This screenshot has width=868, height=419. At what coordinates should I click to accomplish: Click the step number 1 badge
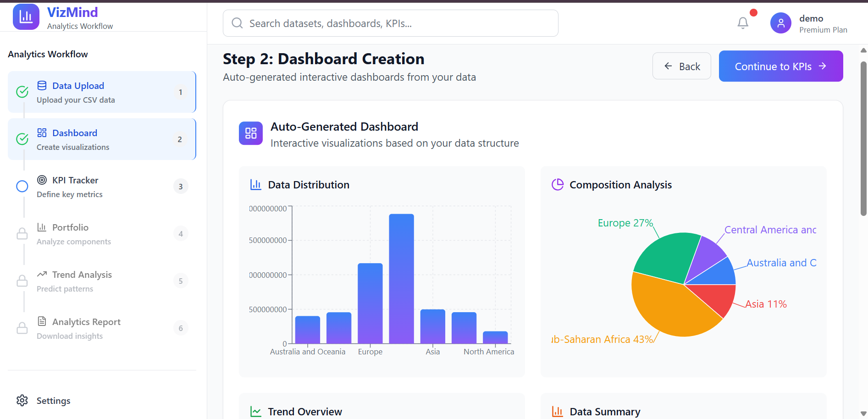coord(181,92)
